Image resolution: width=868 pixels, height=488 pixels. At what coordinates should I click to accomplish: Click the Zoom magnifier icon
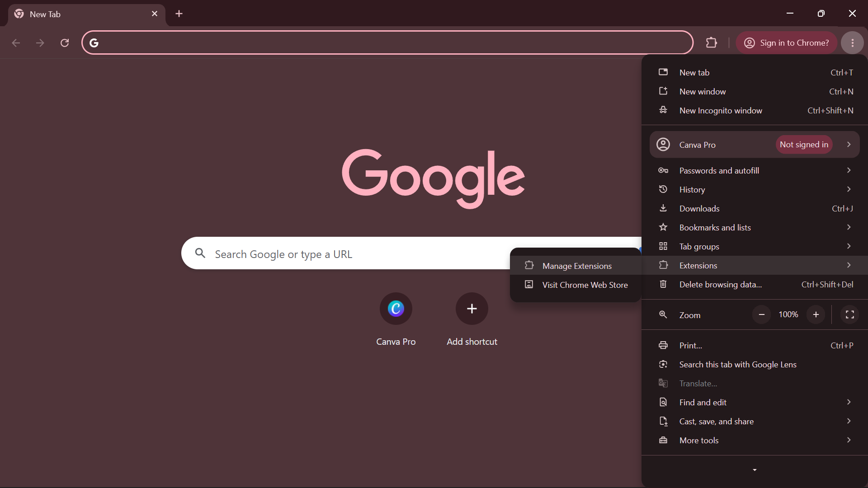(x=663, y=314)
